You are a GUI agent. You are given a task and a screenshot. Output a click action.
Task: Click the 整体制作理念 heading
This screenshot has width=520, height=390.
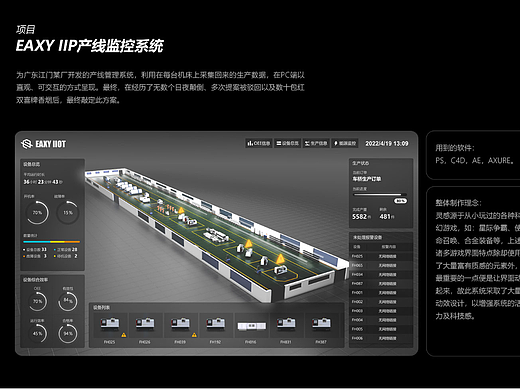458,203
